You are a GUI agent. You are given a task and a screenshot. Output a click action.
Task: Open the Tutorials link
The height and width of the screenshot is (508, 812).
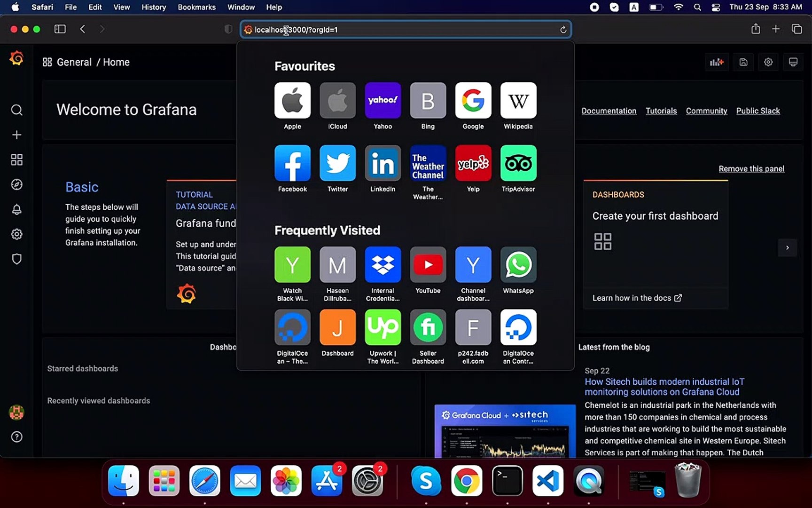(x=661, y=111)
